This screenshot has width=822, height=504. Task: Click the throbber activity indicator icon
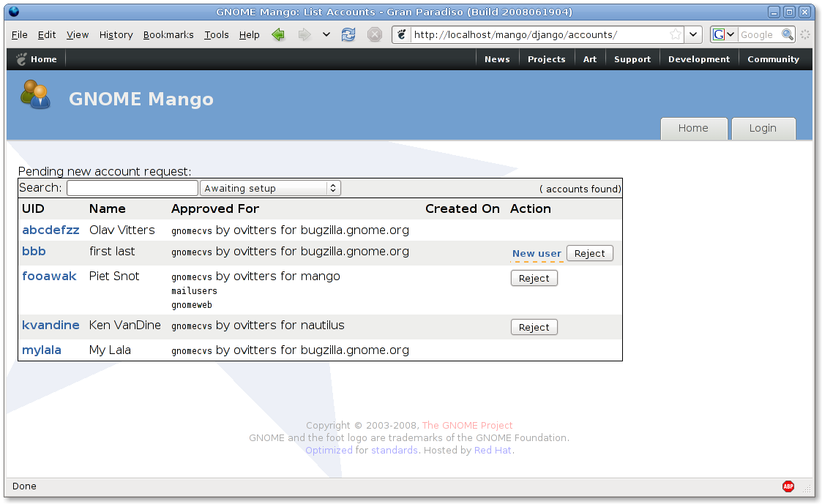tap(805, 34)
